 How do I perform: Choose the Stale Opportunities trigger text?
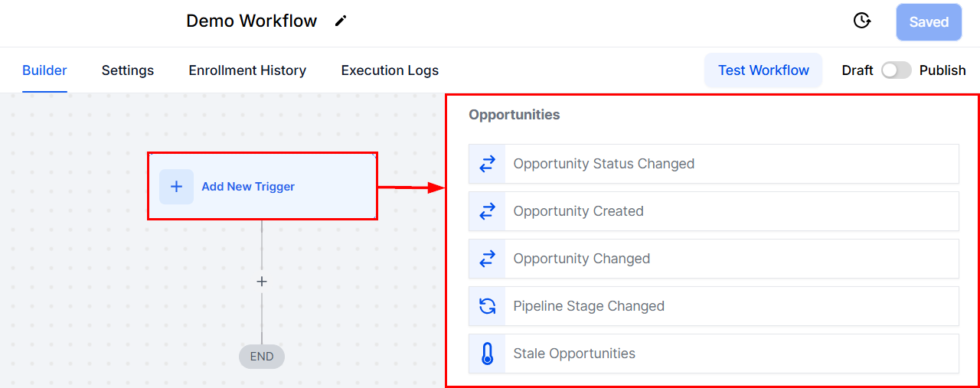pos(574,354)
